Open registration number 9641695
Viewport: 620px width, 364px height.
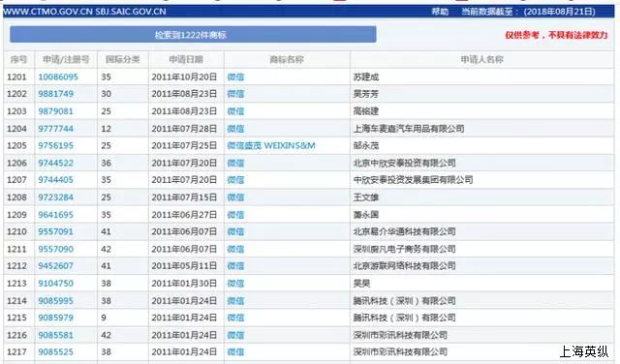(x=56, y=215)
